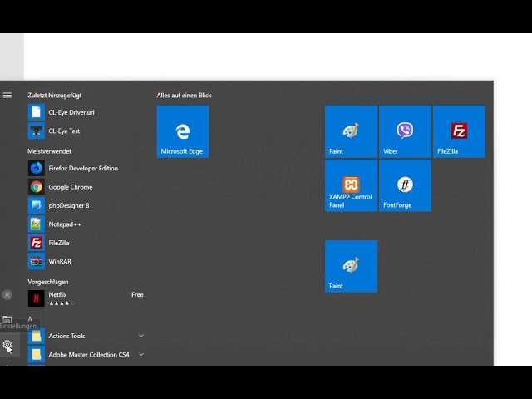Click the letter A section header
Image resolution: width=532 pixels, height=399 pixels.
pos(30,319)
